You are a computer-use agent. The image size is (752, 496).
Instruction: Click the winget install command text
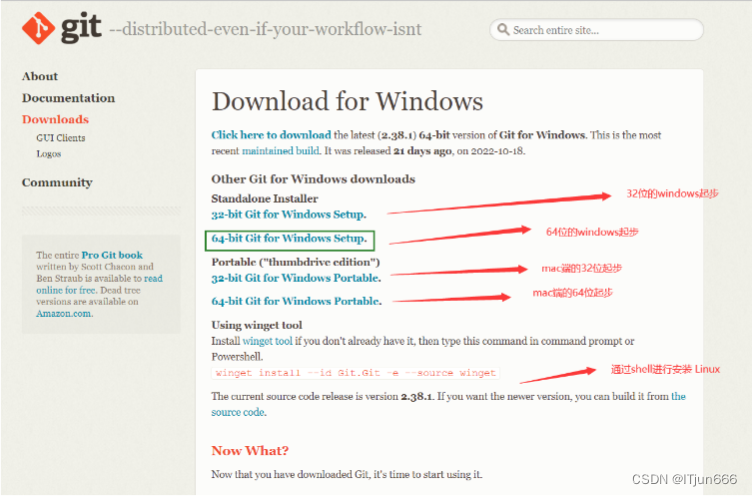coord(355,373)
